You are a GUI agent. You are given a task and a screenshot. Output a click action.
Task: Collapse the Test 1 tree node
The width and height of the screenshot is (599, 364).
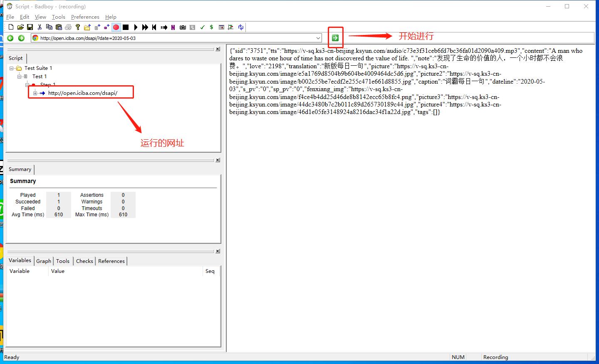pyautogui.click(x=19, y=77)
